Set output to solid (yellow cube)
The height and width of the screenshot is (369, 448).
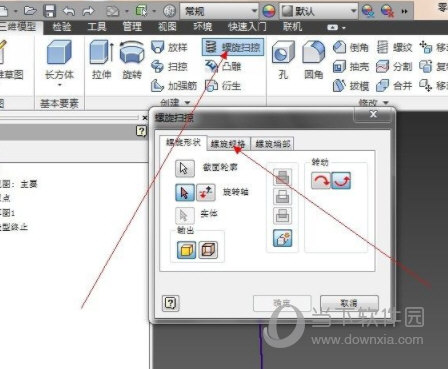pyautogui.click(x=187, y=250)
